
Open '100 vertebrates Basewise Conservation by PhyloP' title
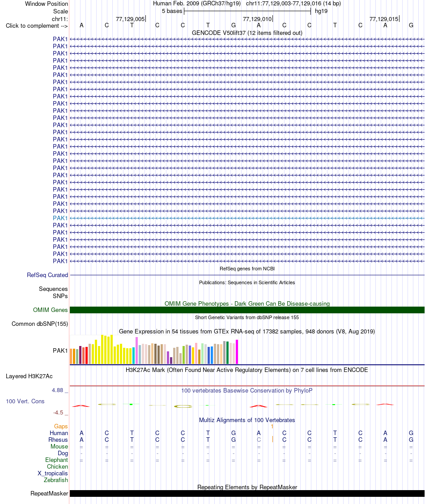[247, 391]
